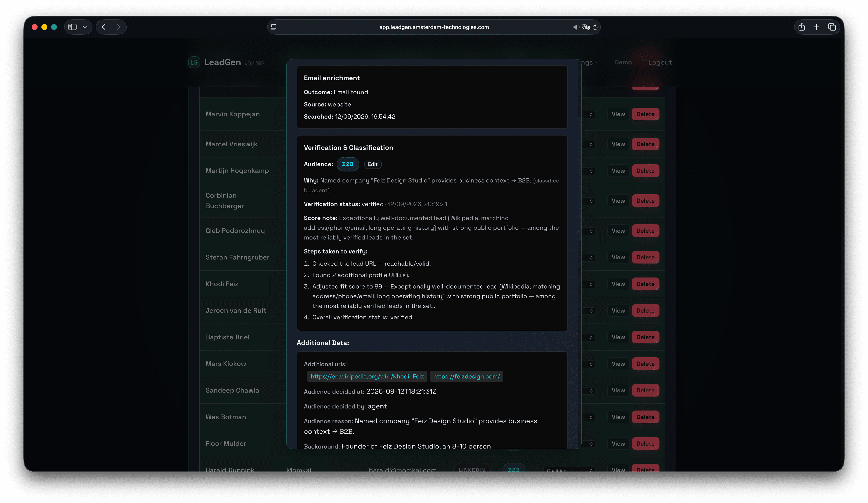Click the Email enrichment heading
Viewport: 868px width, 503px height.
point(332,78)
